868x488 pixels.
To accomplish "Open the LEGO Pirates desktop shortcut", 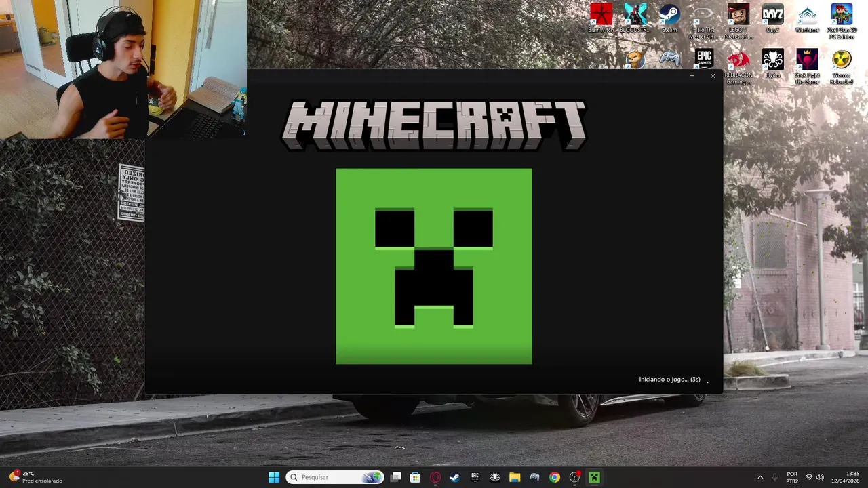I will [x=738, y=22].
